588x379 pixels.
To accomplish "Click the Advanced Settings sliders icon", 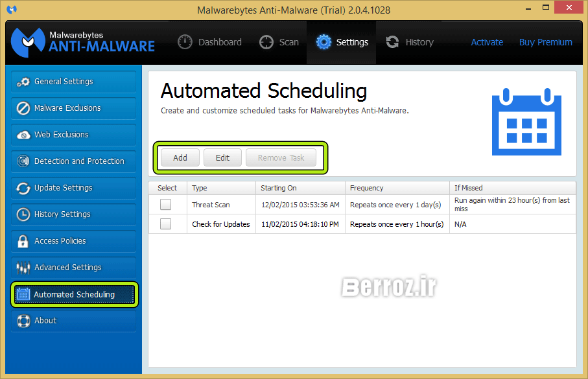I will pyautogui.click(x=23, y=268).
